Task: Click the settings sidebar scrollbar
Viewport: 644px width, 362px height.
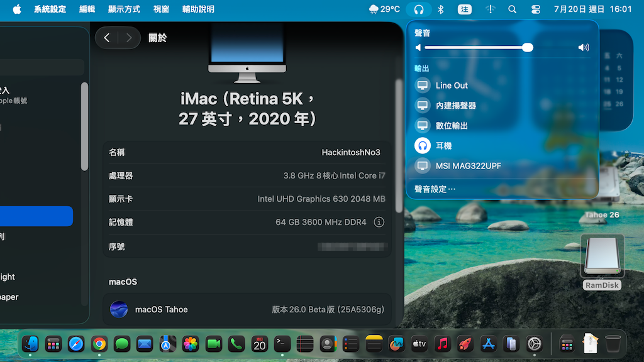Action: tap(85, 126)
